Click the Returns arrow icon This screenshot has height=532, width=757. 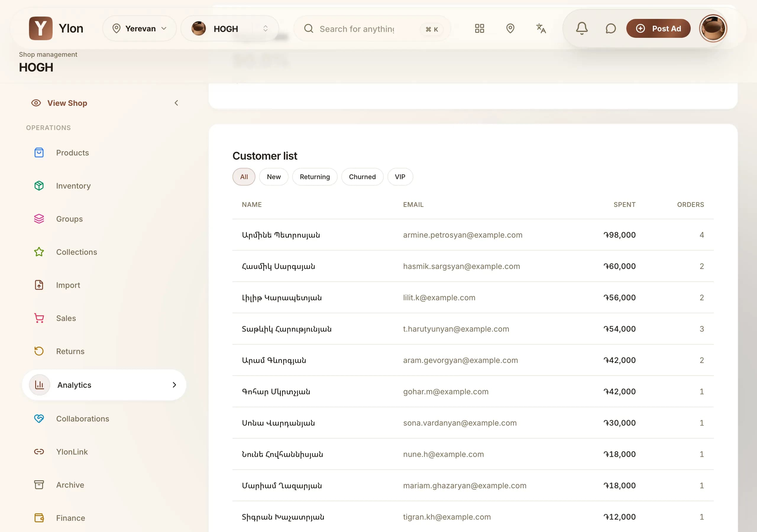39,351
